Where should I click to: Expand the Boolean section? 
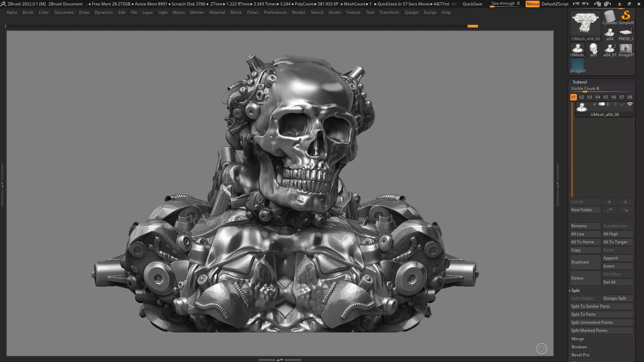579,347
